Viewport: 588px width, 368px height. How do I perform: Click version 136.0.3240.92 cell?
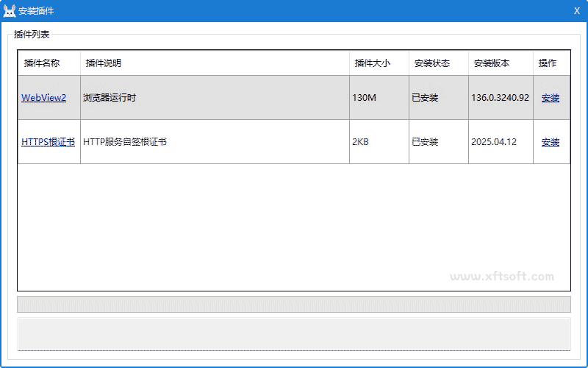coord(501,98)
